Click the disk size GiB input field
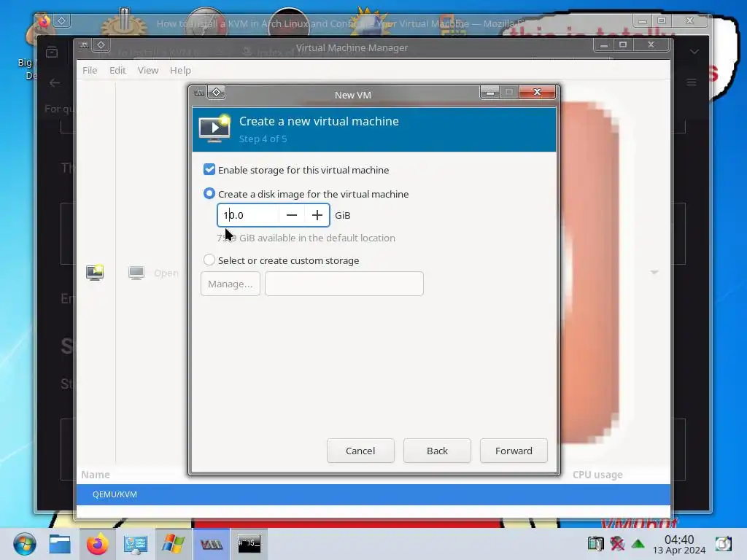The image size is (747, 560). (x=248, y=215)
